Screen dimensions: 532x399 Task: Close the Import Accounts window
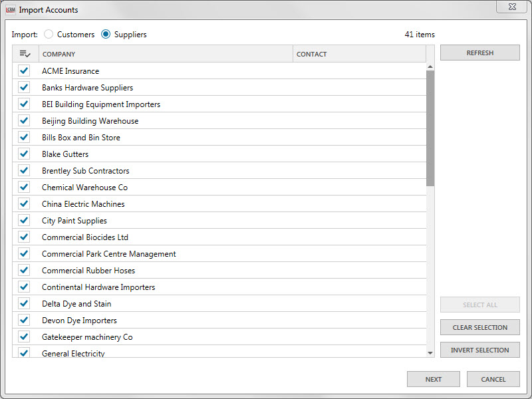coord(513,6)
